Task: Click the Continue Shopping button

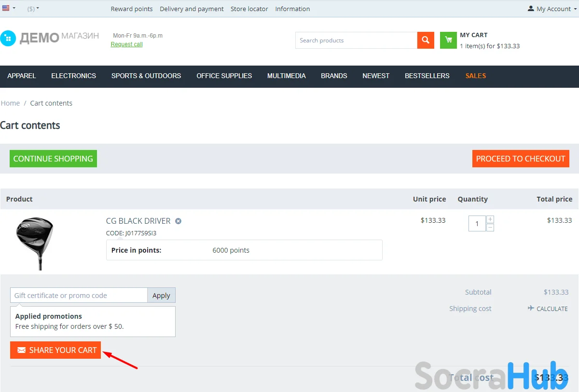Action: point(53,159)
